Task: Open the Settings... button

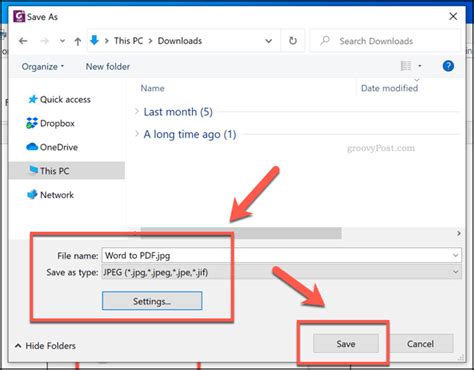Action: (x=152, y=301)
